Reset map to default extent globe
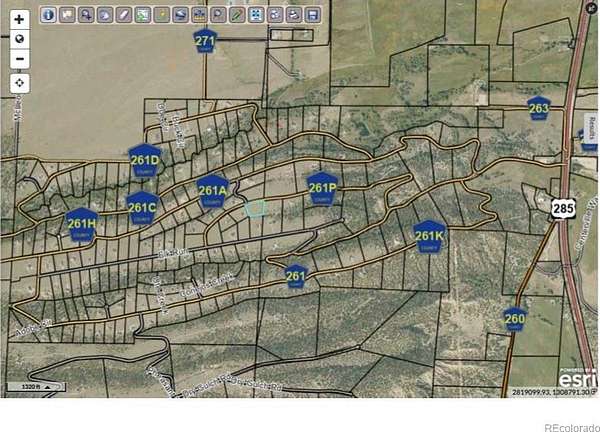The height and width of the screenshot is (432, 600). tap(19, 39)
